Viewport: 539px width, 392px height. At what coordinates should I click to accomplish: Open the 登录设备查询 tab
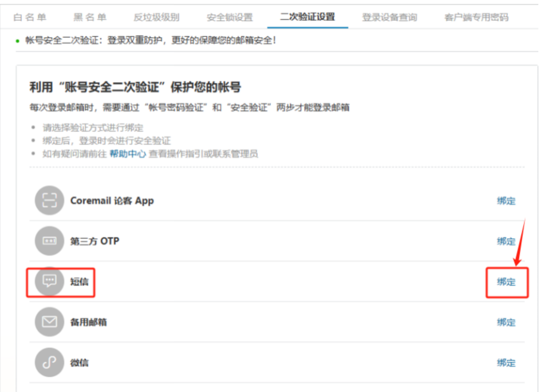[390, 17]
